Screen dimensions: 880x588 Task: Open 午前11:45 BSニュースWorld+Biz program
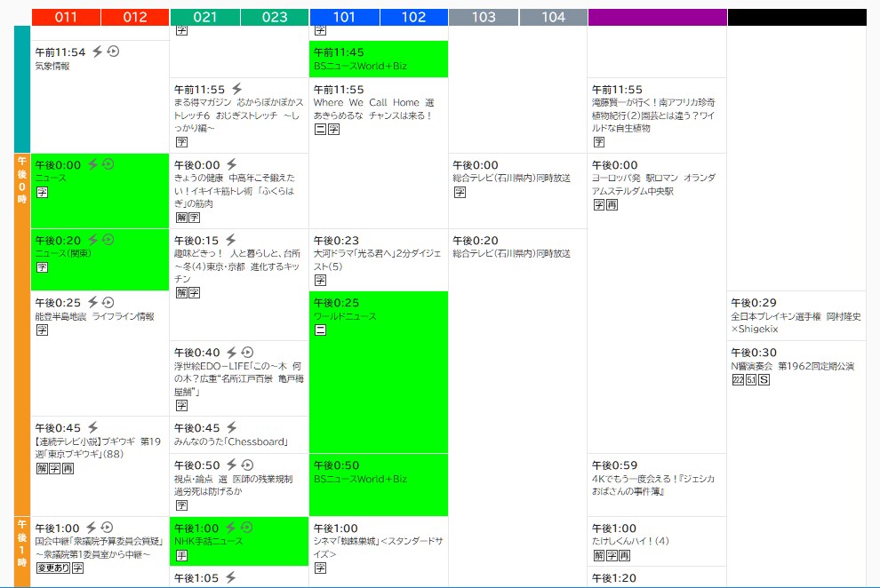[x=379, y=59]
